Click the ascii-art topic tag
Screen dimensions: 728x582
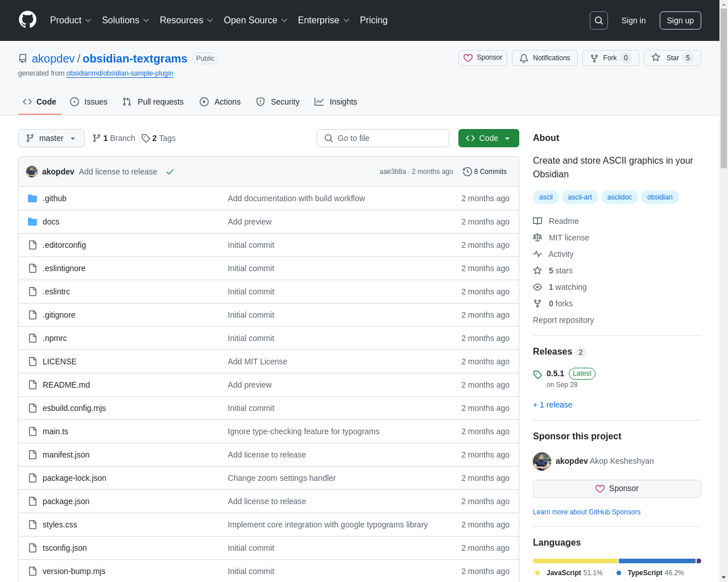pos(580,197)
